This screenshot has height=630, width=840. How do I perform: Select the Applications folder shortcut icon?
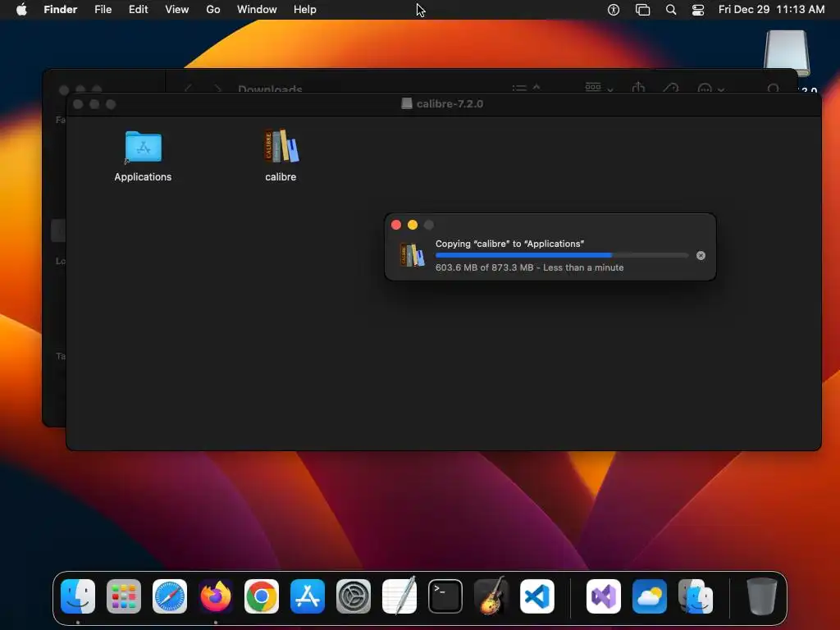click(x=143, y=146)
